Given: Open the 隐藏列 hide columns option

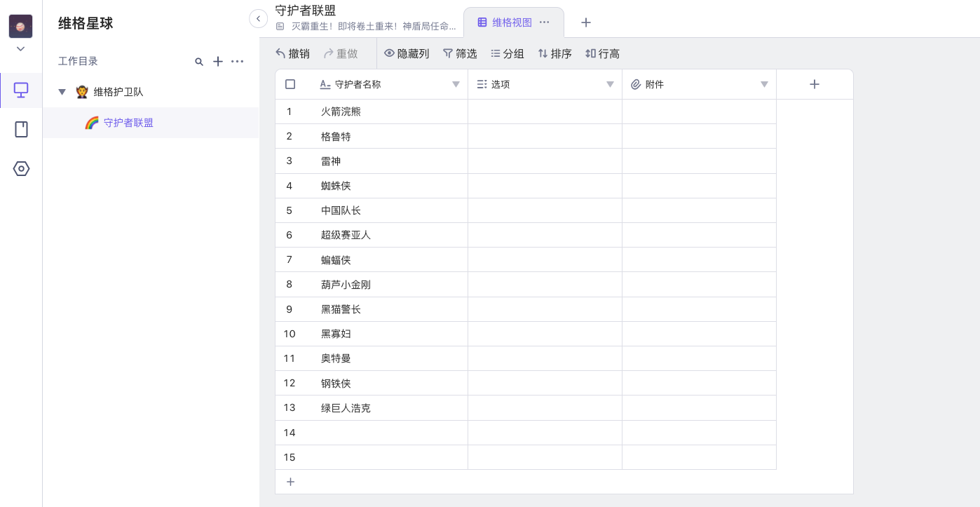Looking at the screenshot, I should tap(407, 53).
